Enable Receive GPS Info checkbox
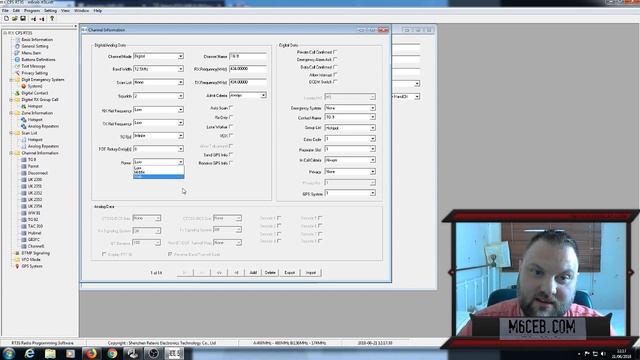This screenshot has width=640, height=360. tap(231, 163)
